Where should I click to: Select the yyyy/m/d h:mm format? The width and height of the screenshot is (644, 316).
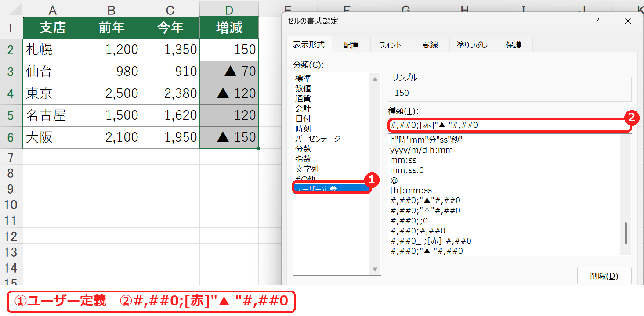[421, 150]
